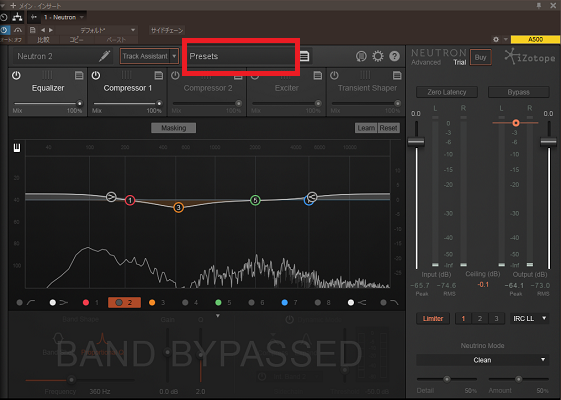Open the preset list icon next to Presets
This screenshot has width=561, height=400.
pos(304,56)
